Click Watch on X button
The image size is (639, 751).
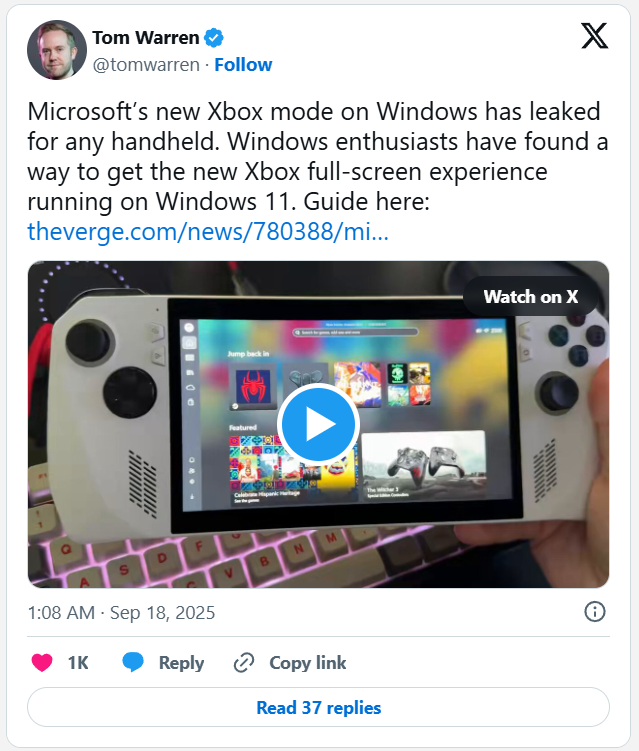531,296
